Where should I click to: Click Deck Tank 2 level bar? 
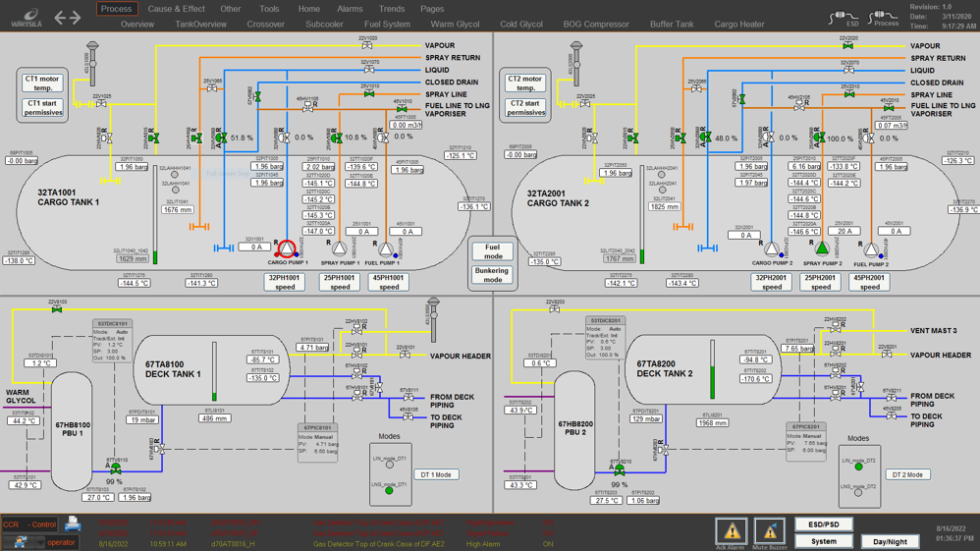point(712,369)
